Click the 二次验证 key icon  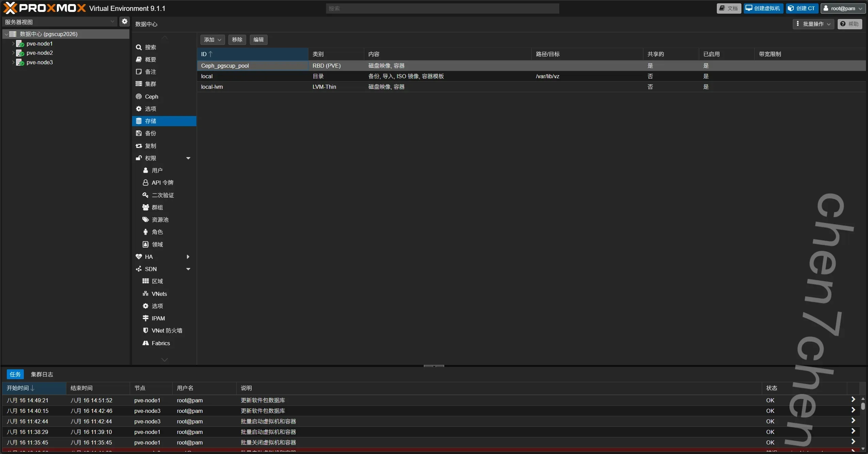pos(146,195)
